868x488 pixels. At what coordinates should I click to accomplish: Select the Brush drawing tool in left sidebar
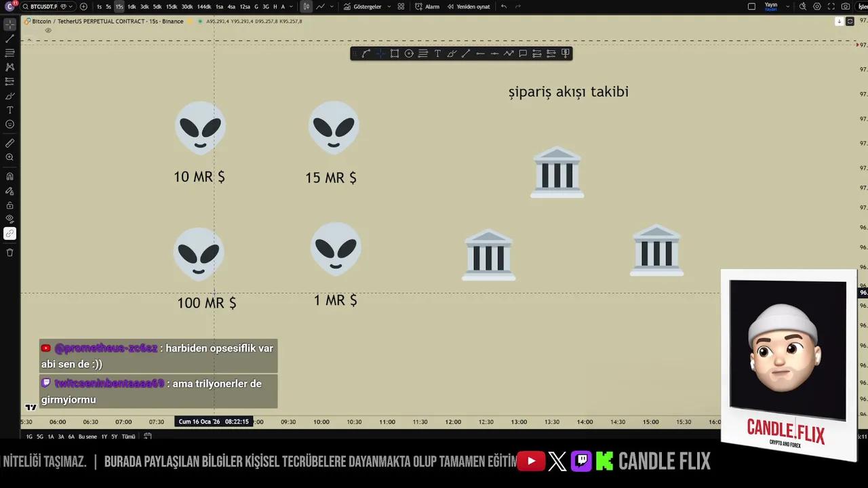pyautogui.click(x=9, y=96)
